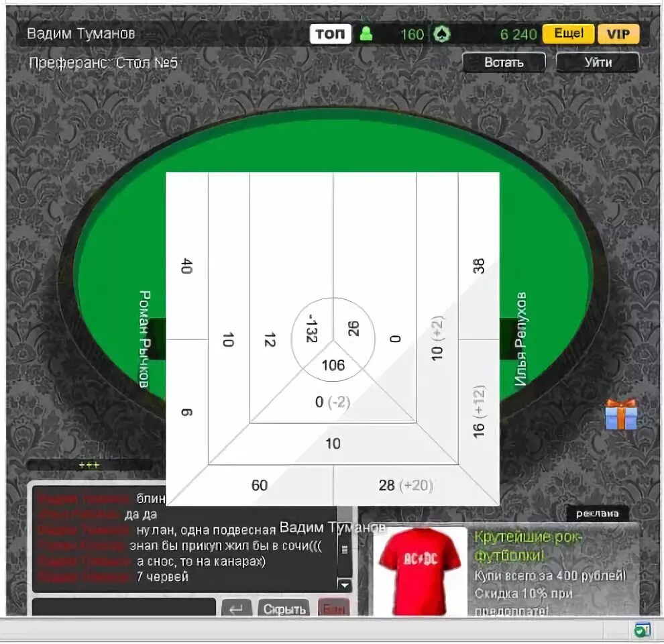664x644 pixels.
Task: Click the Встать button
Action: [x=504, y=62]
